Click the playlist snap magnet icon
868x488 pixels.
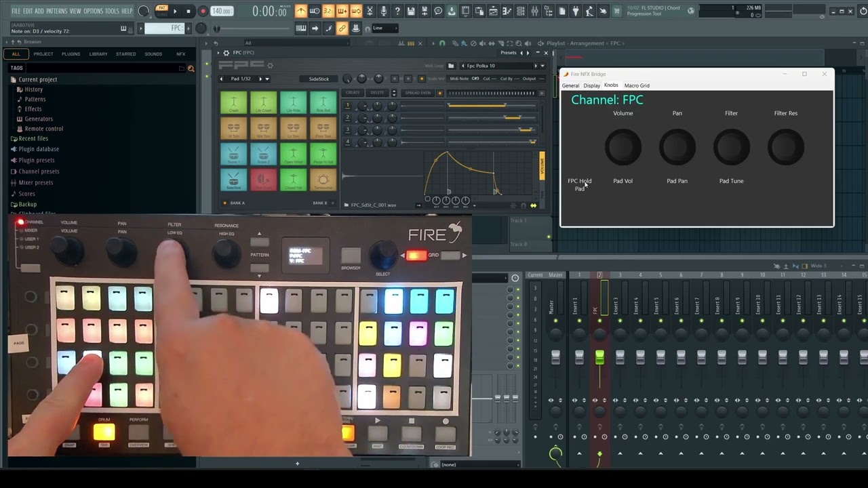(442, 43)
